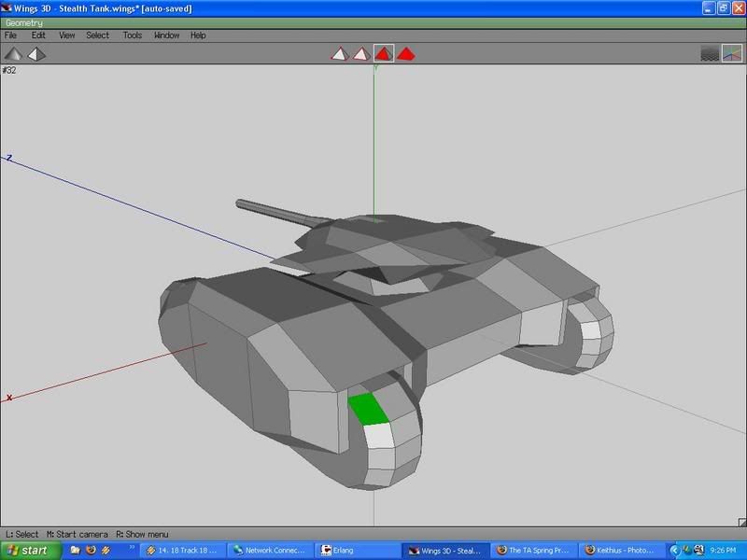Open the Help menu
The height and width of the screenshot is (560, 747).
coord(198,35)
